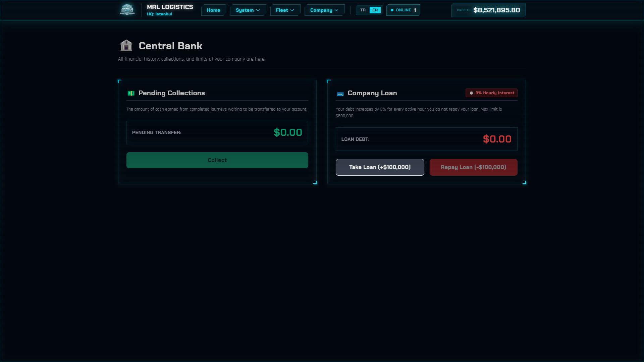This screenshot has height=362, width=644.
Task: Click the banknote icon next to Pending Collections
Action: coord(131,93)
